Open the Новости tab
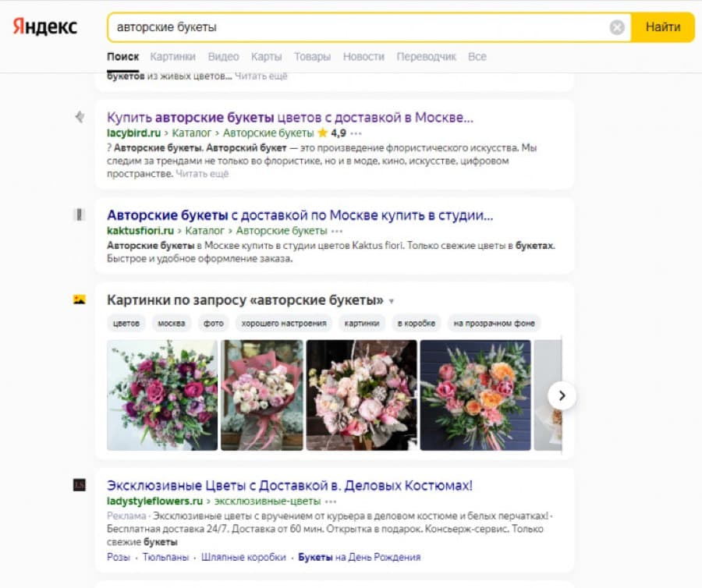The width and height of the screenshot is (702, 588). 363,57
